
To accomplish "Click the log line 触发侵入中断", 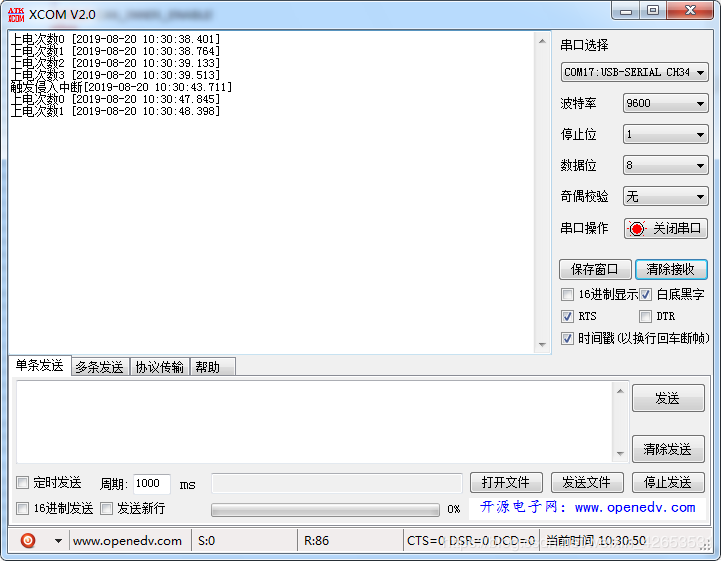I will pyautogui.click(x=121, y=87).
